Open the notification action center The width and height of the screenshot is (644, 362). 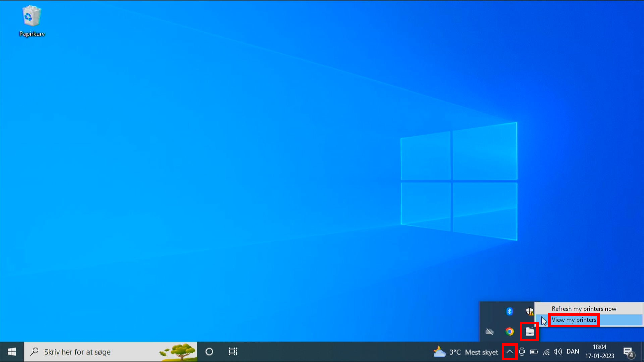tap(628, 352)
